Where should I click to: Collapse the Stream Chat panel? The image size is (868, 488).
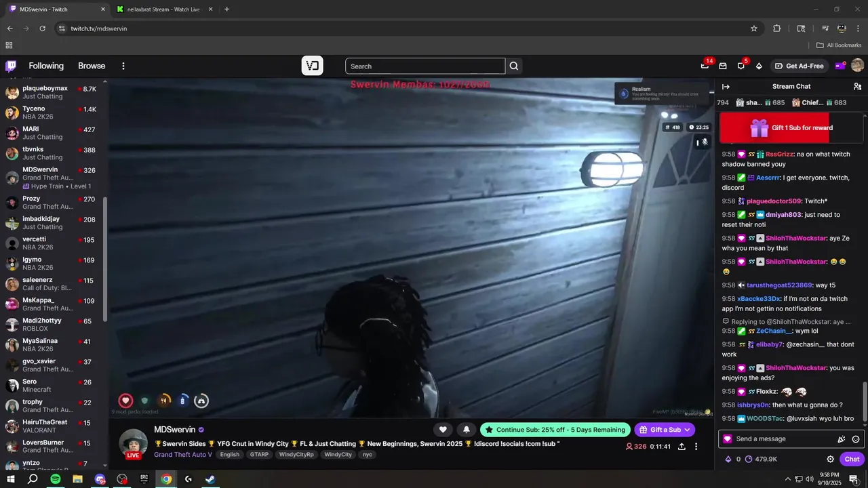click(x=726, y=86)
